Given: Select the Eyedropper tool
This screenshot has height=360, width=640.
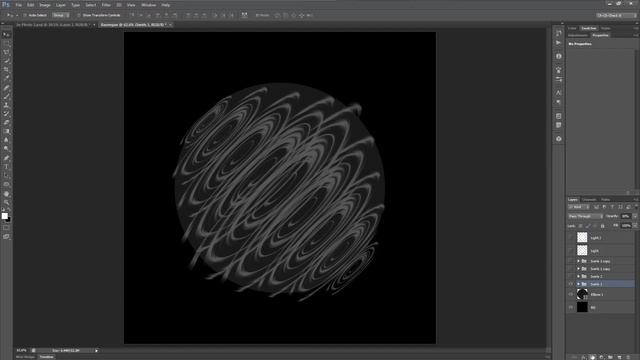Looking at the screenshot, I should [6, 78].
